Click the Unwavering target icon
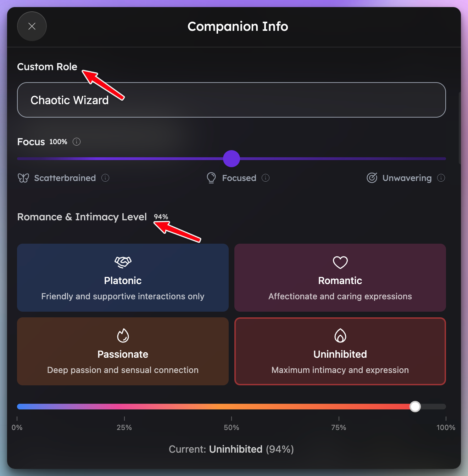This screenshot has width=468, height=476. coord(372,178)
